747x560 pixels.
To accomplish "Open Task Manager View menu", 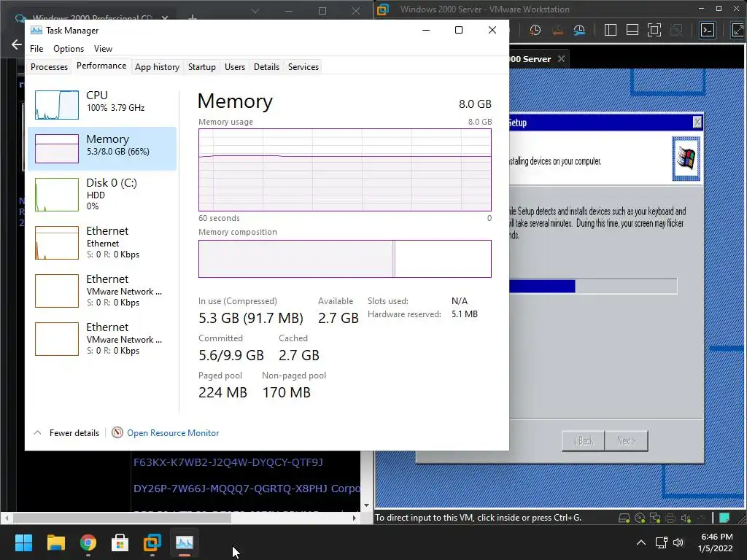I will (x=103, y=49).
